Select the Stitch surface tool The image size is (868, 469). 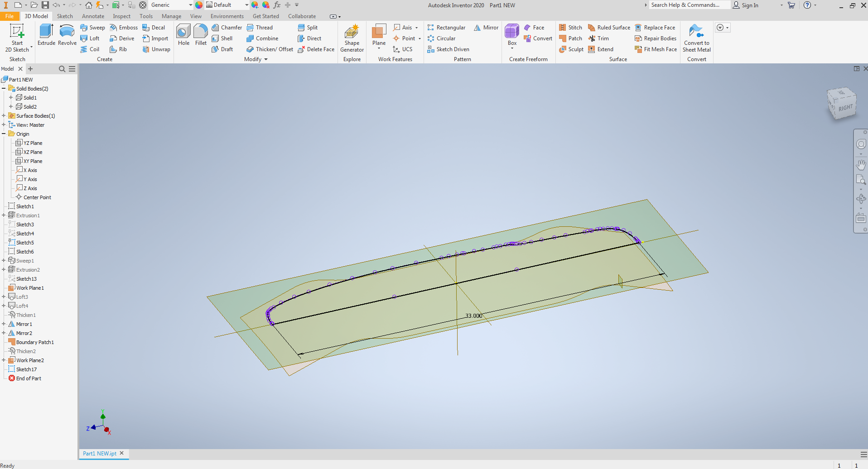pos(570,27)
